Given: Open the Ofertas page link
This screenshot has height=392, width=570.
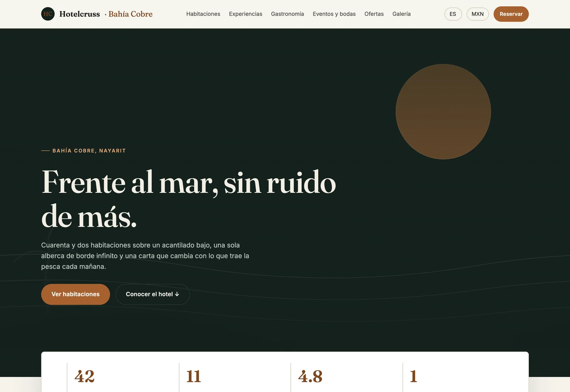Looking at the screenshot, I should 374,14.
